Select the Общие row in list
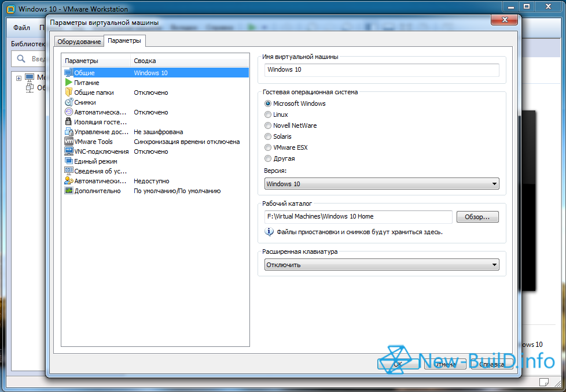The width and height of the screenshot is (566, 392). tap(156, 72)
